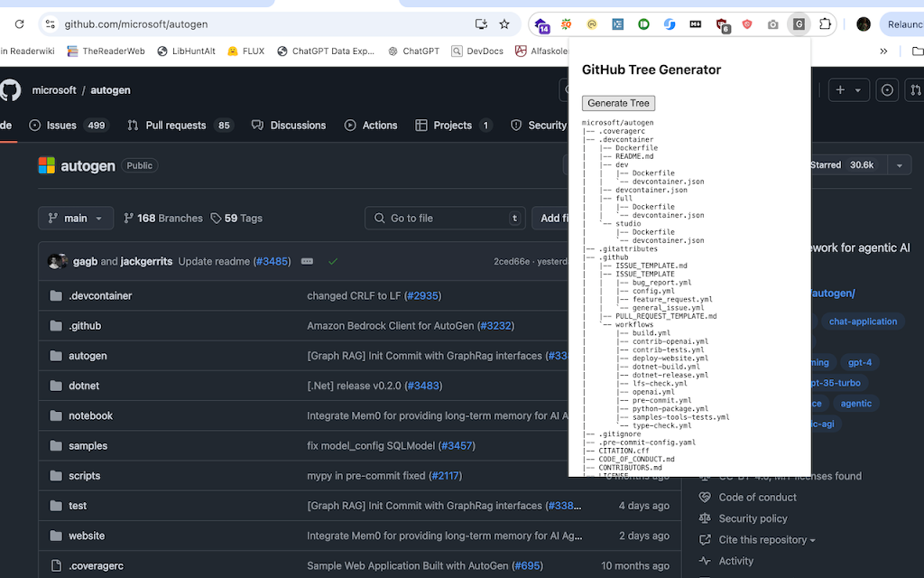Open the autogen repo link in header
The image size is (924, 578).
pos(111,90)
